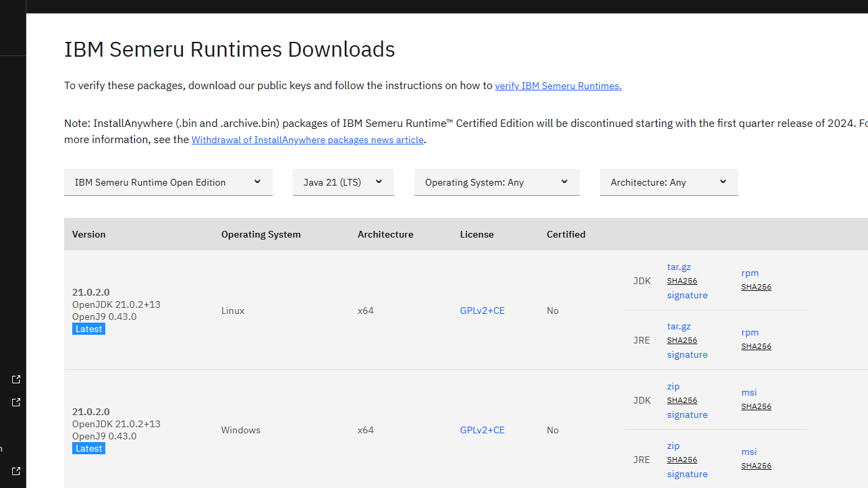This screenshot has width=868, height=488.
Task: Click Certified 'No' cell in Windows row
Action: coord(553,430)
